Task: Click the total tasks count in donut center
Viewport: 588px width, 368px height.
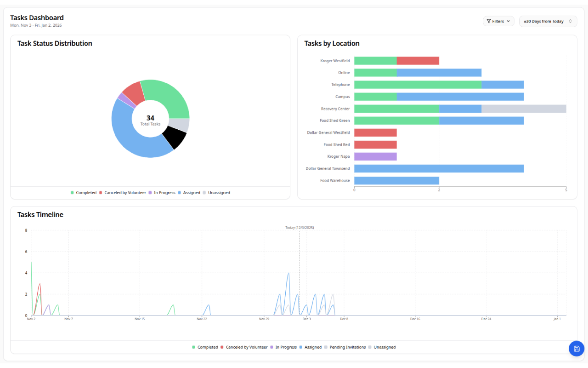Action: pos(150,118)
